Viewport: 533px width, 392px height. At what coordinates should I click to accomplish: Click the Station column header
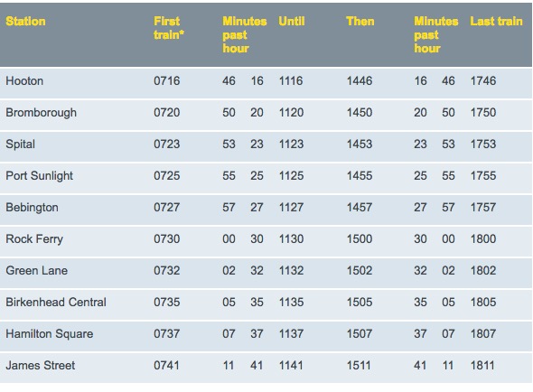point(25,22)
